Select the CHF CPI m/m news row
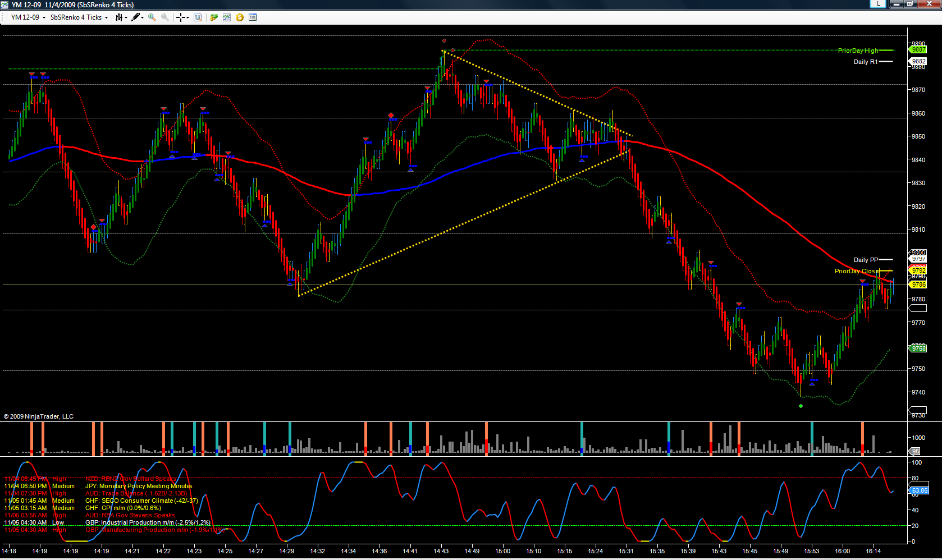 point(83,508)
